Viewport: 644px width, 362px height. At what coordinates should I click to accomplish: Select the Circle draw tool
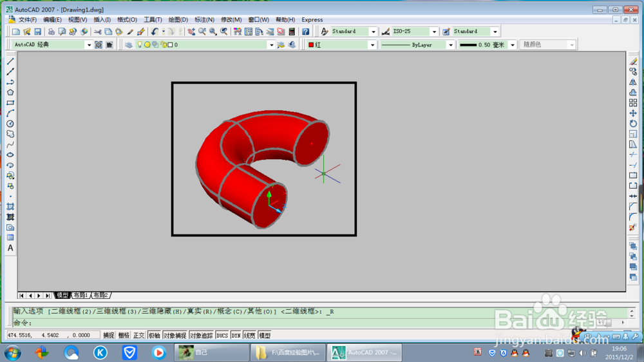(x=10, y=124)
